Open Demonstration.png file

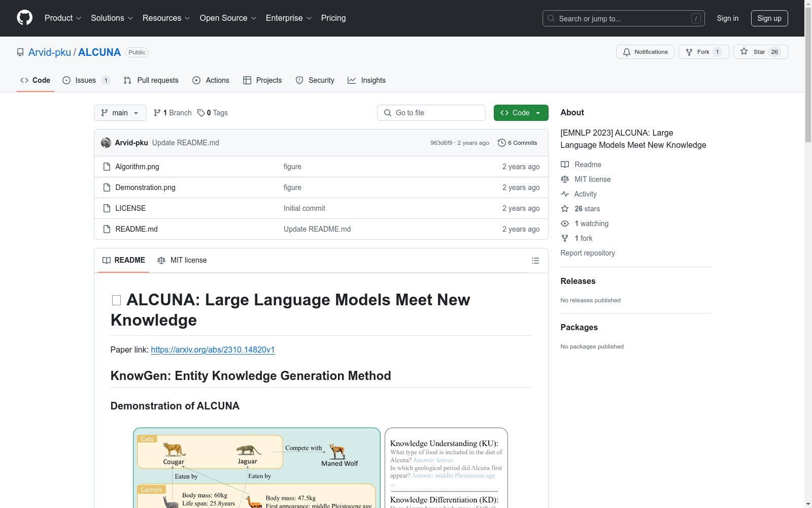click(x=145, y=187)
